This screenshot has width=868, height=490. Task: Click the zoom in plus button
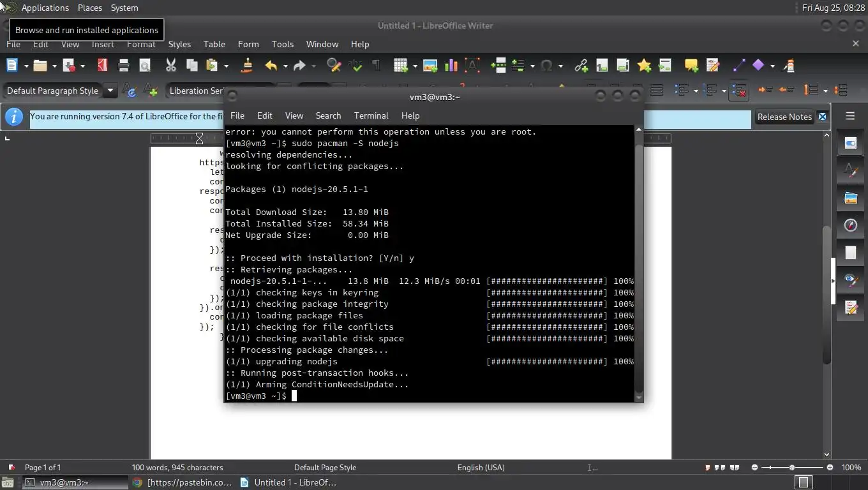(830, 468)
